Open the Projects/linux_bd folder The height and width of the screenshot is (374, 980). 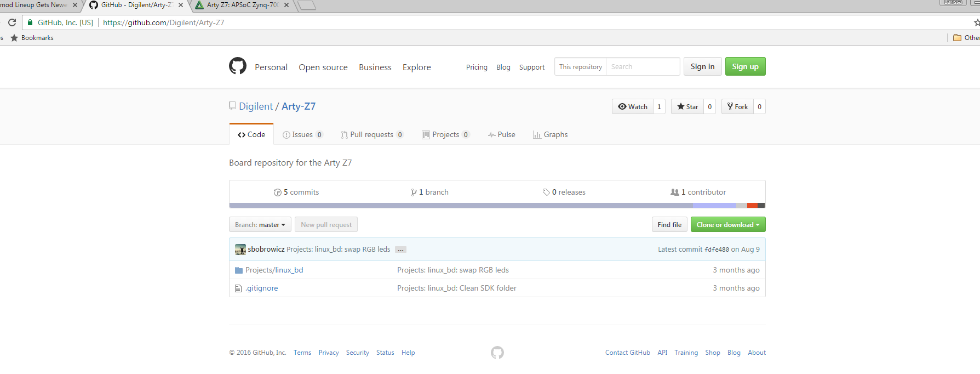click(x=274, y=270)
